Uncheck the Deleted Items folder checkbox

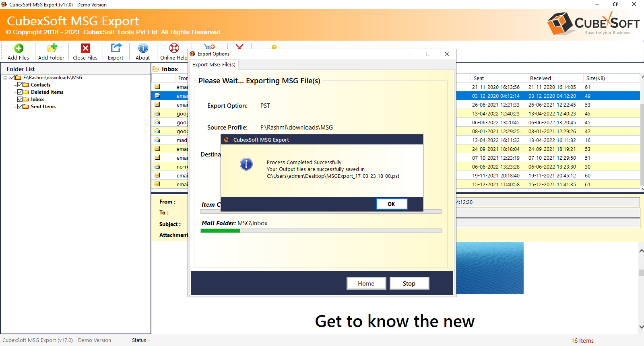pyautogui.click(x=20, y=92)
